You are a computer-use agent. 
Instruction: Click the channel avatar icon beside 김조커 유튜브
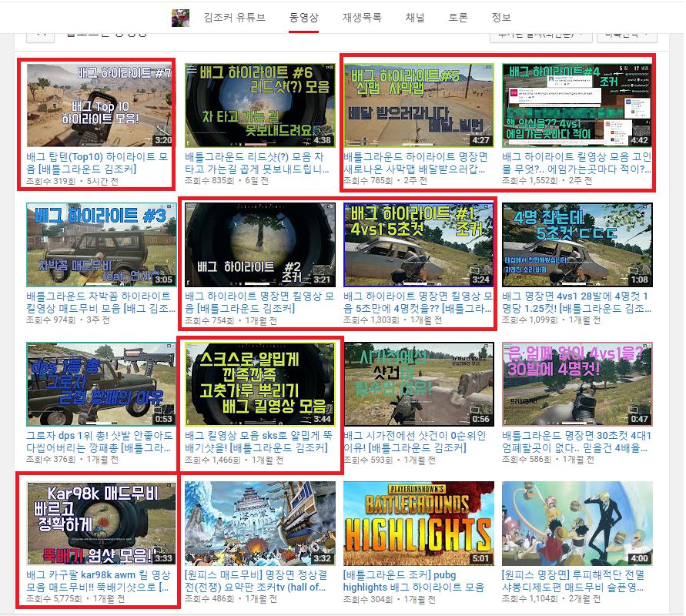180,17
